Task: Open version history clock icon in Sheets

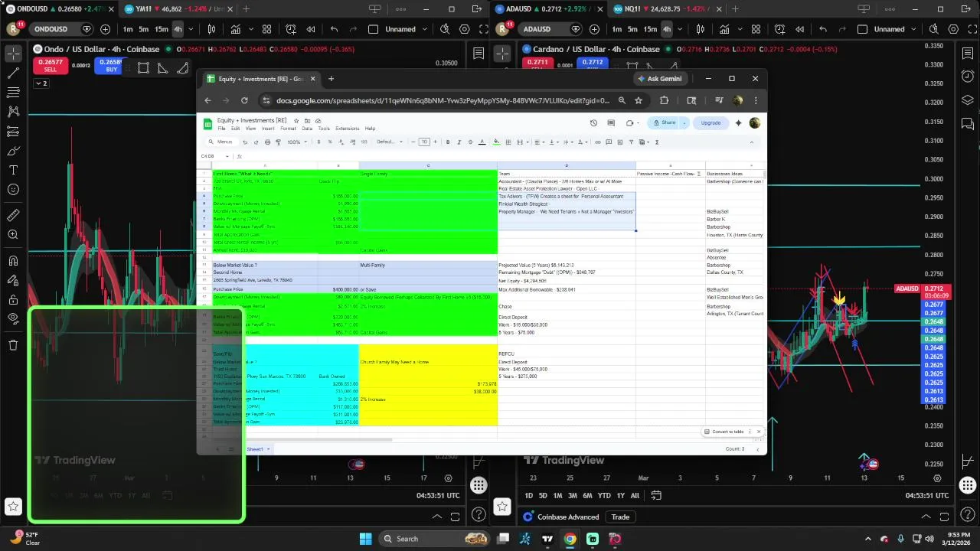Action: pyautogui.click(x=593, y=122)
